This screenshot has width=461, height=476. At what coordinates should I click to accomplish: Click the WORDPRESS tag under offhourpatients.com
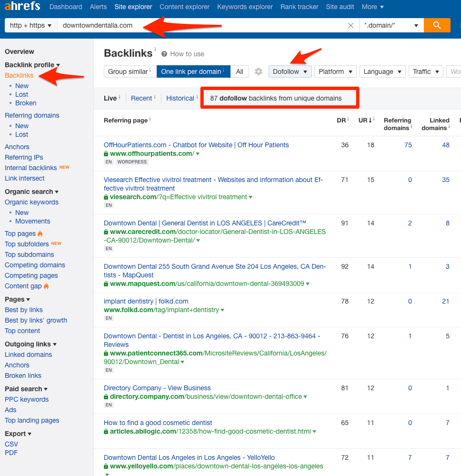(x=132, y=162)
